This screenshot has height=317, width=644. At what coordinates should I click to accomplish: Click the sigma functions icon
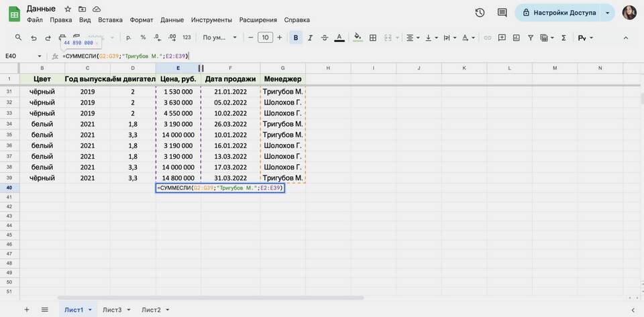point(563,38)
